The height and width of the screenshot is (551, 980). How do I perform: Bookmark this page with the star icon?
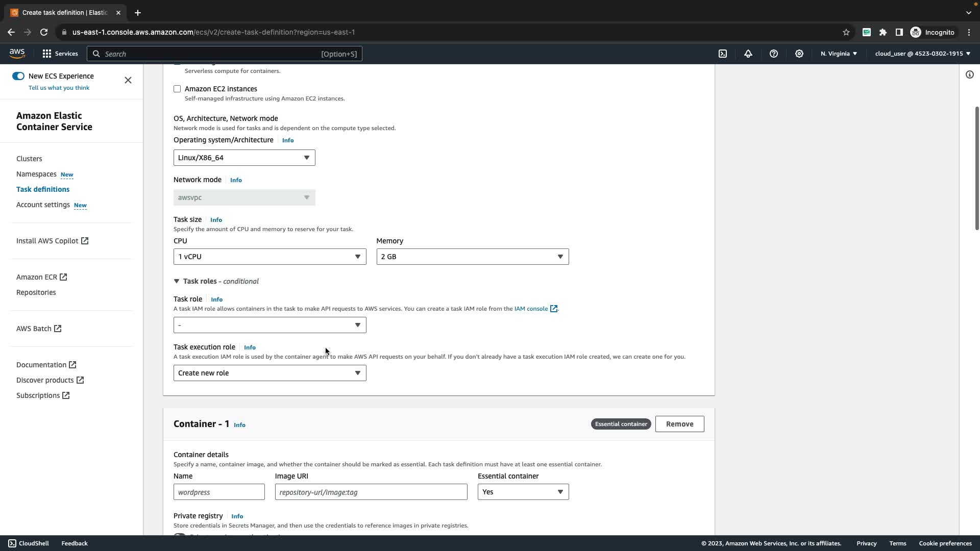(x=846, y=32)
